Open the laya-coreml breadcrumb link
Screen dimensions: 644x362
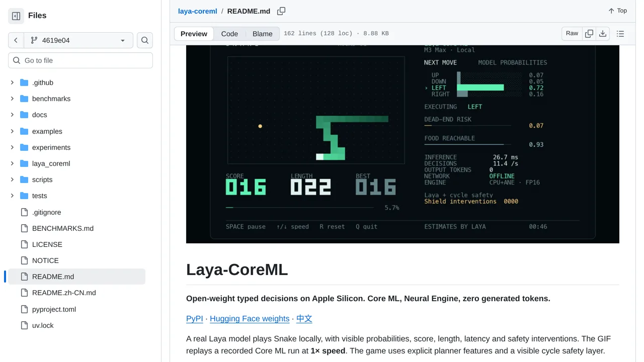tap(198, 11)
